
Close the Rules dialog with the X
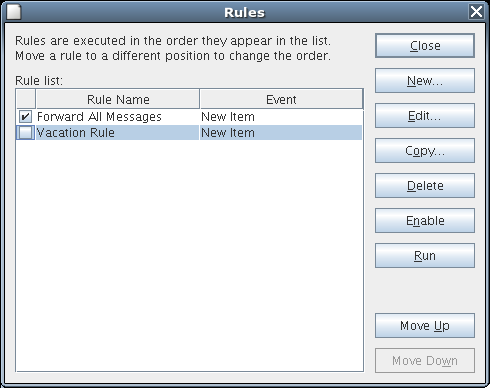[476, 12]
